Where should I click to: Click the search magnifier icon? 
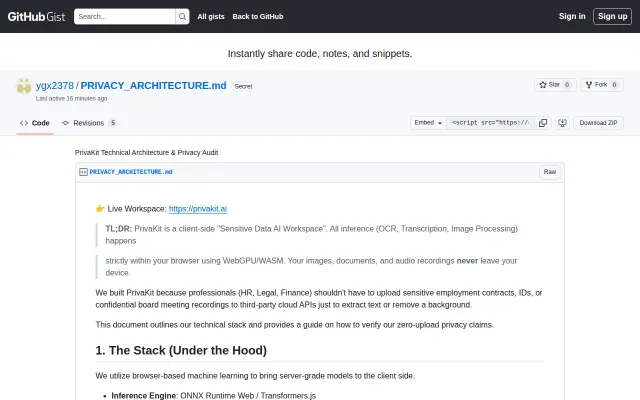click(x=182, y=16)
